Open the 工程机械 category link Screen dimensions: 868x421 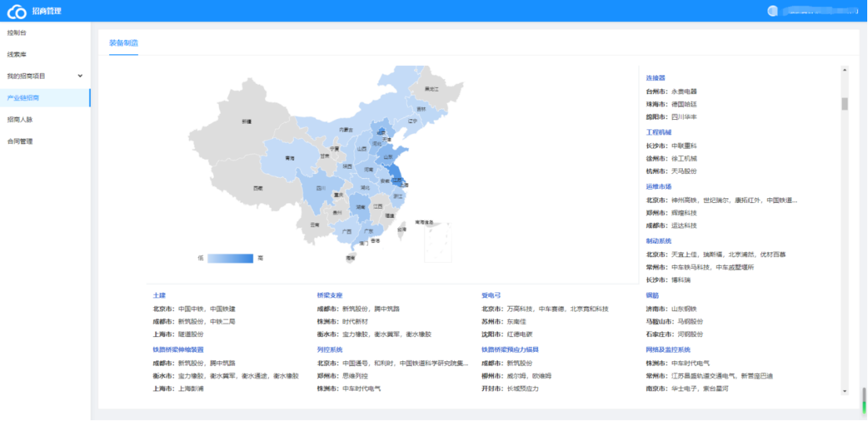pos(659,132)
